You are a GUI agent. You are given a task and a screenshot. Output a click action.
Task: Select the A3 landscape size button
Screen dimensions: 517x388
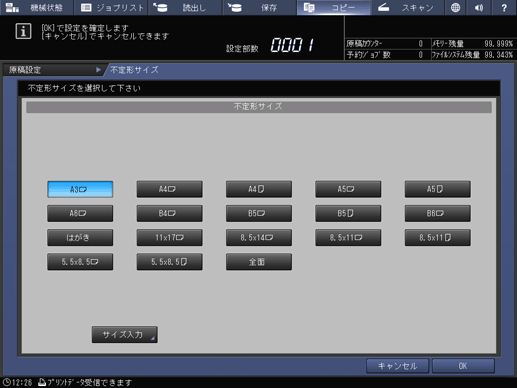(x=80, y=189)
